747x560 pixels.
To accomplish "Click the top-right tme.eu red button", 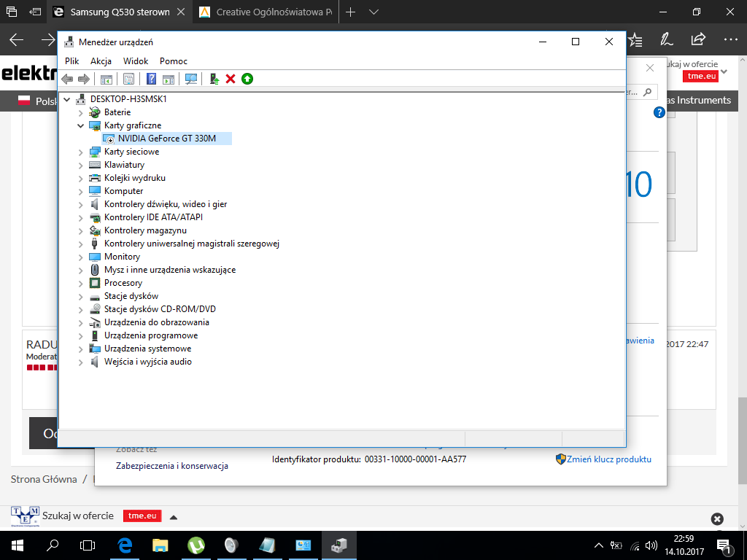I will [701, 76].
